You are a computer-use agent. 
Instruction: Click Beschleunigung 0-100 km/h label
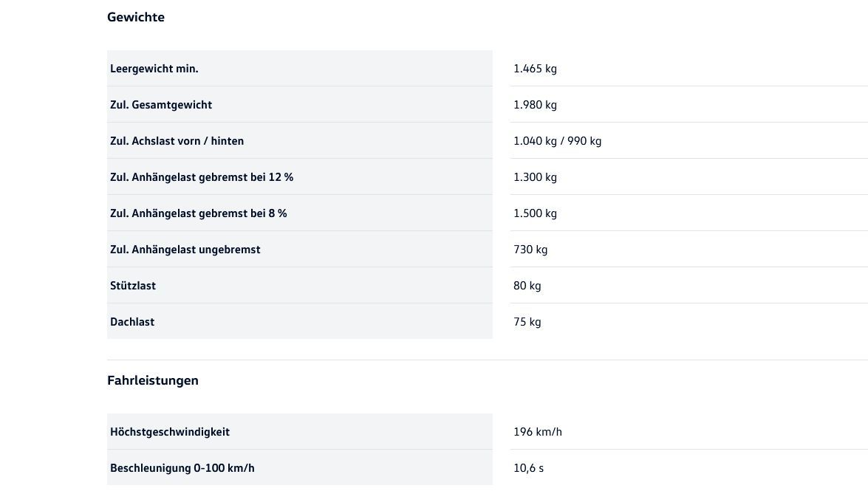[x=182, y=468]
